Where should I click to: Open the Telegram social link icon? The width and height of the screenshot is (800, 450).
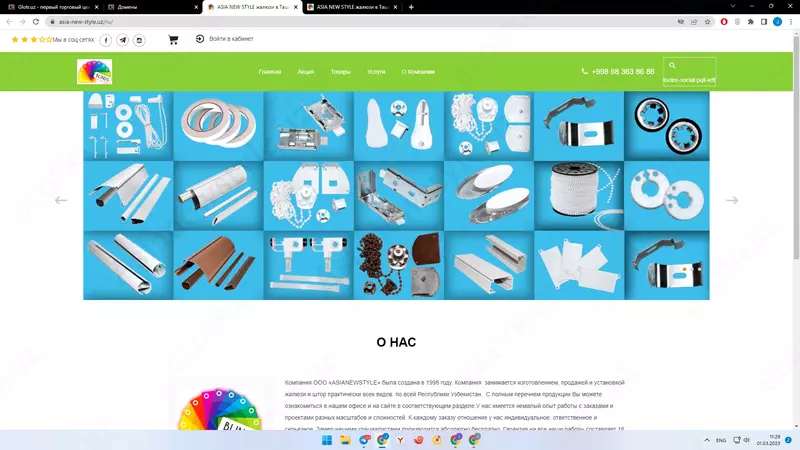pos(122,40)
